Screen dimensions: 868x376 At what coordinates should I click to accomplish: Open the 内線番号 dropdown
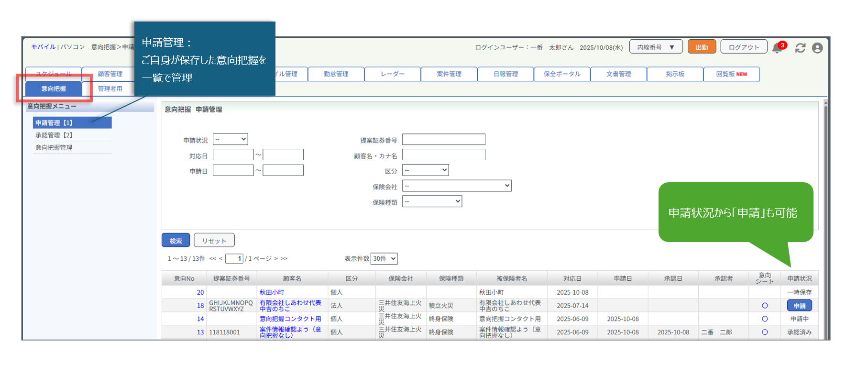click(x=655, y=47)
